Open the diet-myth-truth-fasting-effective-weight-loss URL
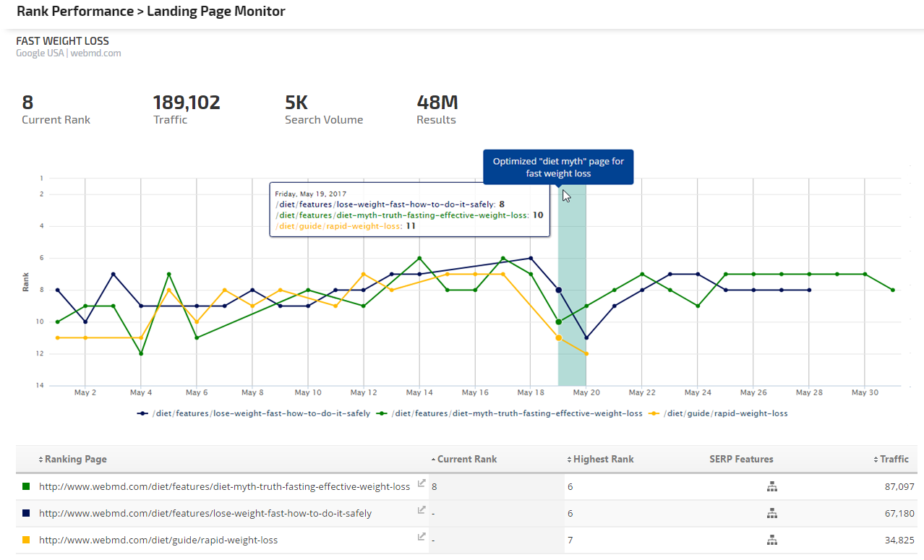The height and width of the screenshot is (560, 924). click(224, 487)
